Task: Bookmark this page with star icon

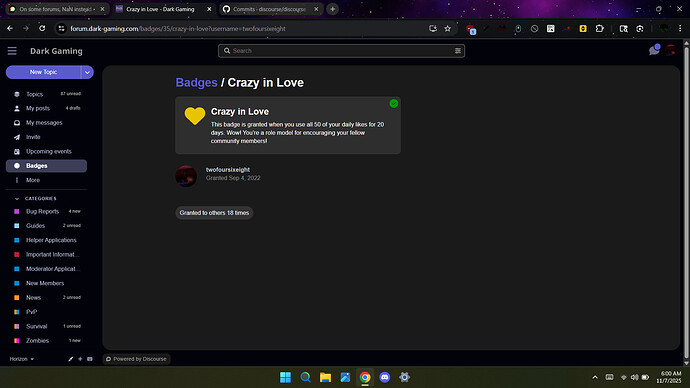Action: pos(448,29)
